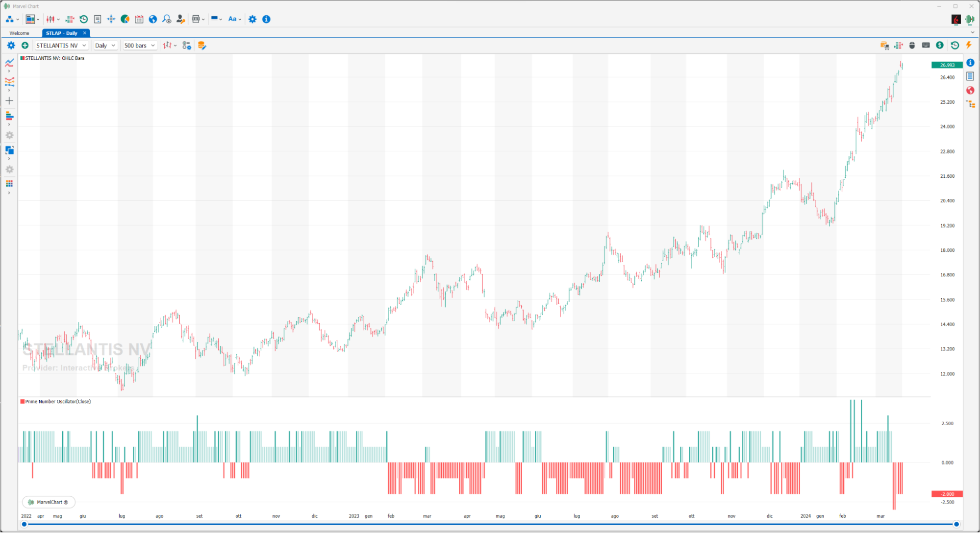
Task: Open the Aa font size dropdown
Action: coord(234,19)
